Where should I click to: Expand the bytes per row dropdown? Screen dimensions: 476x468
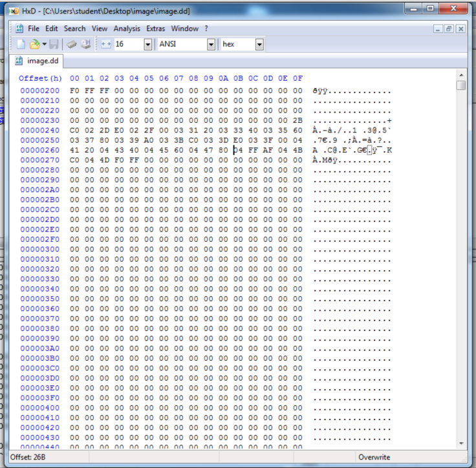point(147,44)
